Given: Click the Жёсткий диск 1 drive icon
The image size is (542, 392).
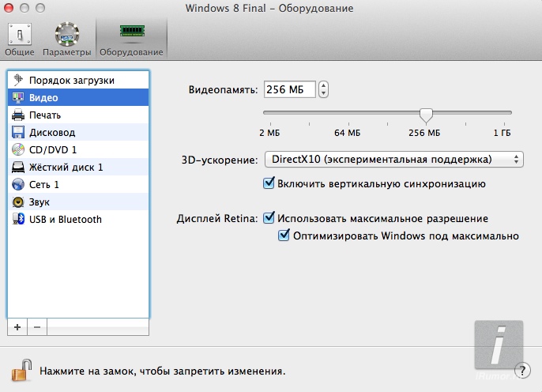Looking at the screenshot, I should 18,168.
